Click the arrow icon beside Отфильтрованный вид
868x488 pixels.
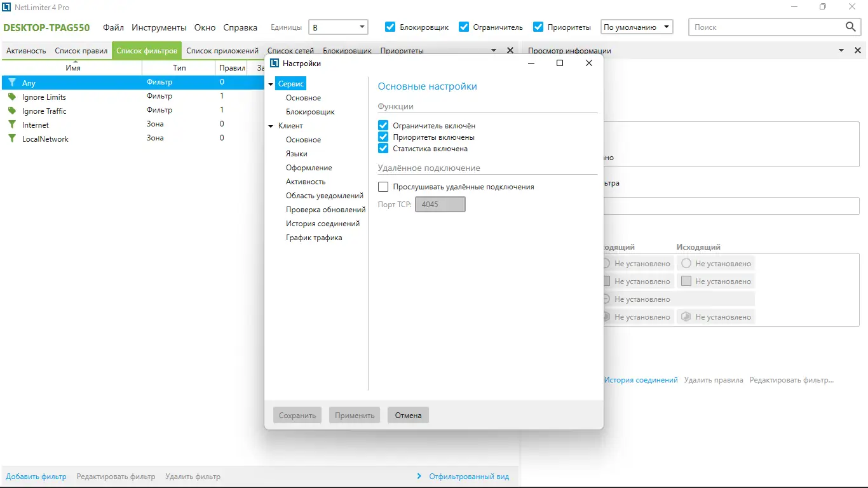[419, 476]
